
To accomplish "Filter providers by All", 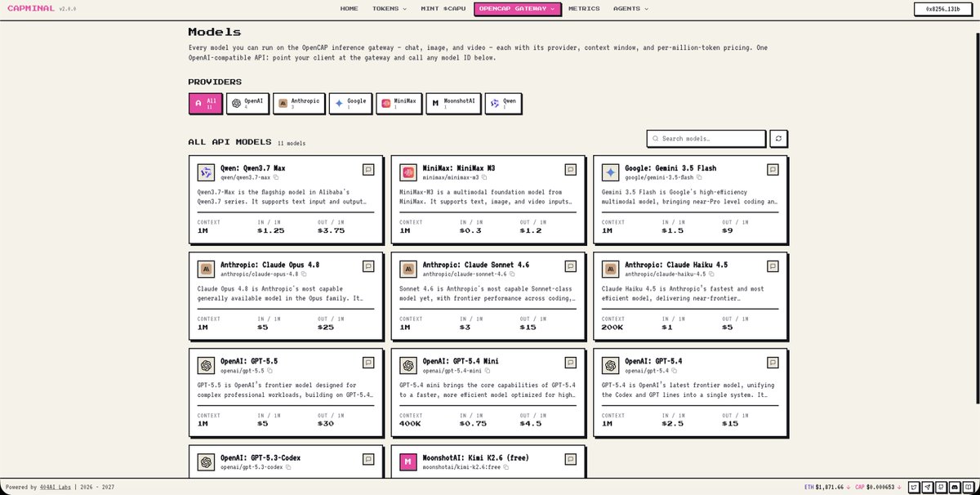I will 205,104.
